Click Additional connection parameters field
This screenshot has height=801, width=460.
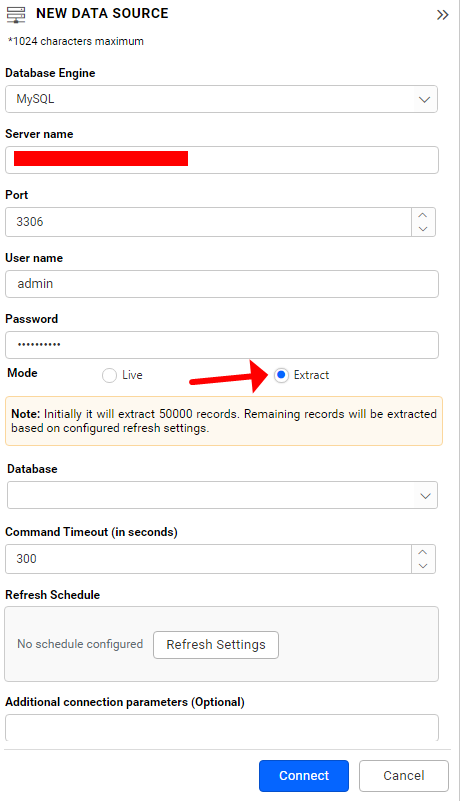(x=222, y=727)
